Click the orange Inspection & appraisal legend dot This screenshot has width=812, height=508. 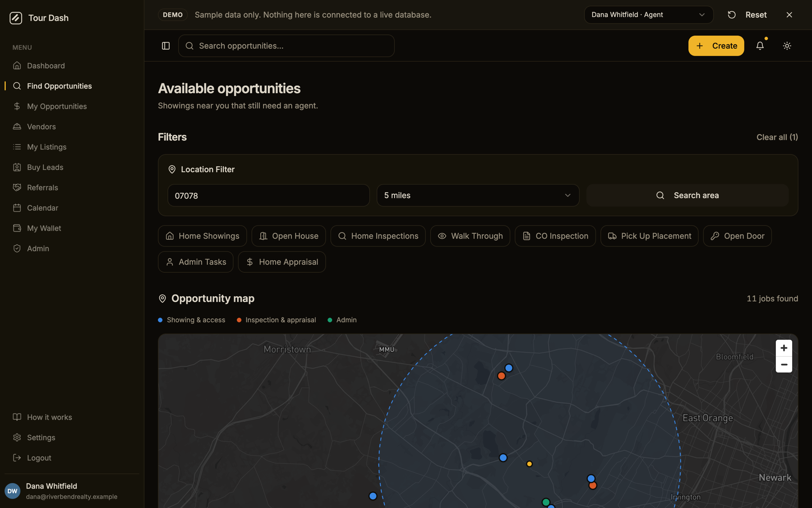pyautogui.click(x=239, y=320)
